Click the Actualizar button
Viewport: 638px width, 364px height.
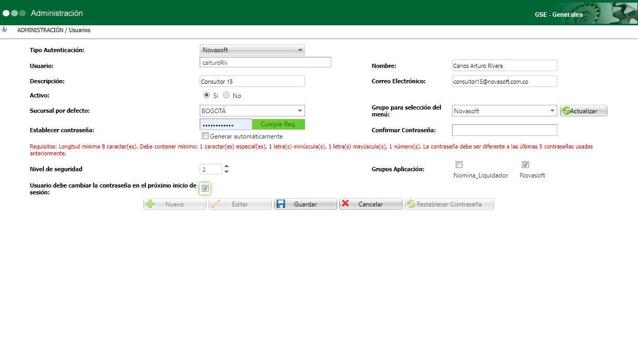pos(584,111)
